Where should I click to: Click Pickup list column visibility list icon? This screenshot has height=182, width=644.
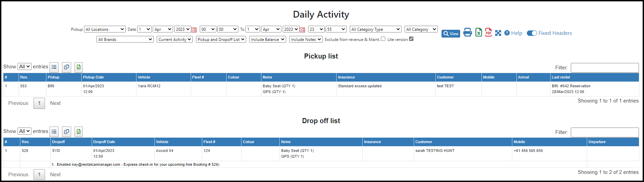tap(54, 67)
